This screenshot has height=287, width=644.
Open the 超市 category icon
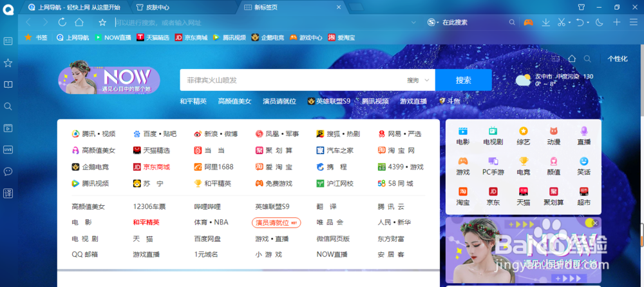click(583, 192)
